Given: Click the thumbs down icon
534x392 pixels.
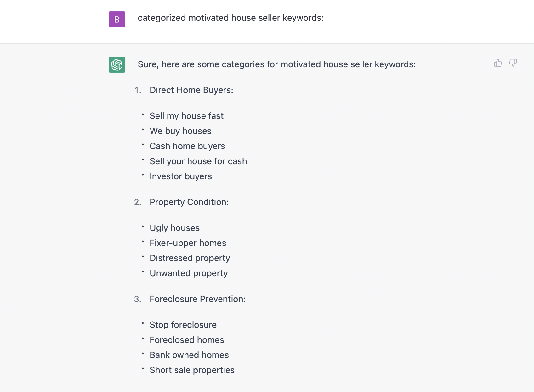Looking at the screenshot, I should 513,63.
